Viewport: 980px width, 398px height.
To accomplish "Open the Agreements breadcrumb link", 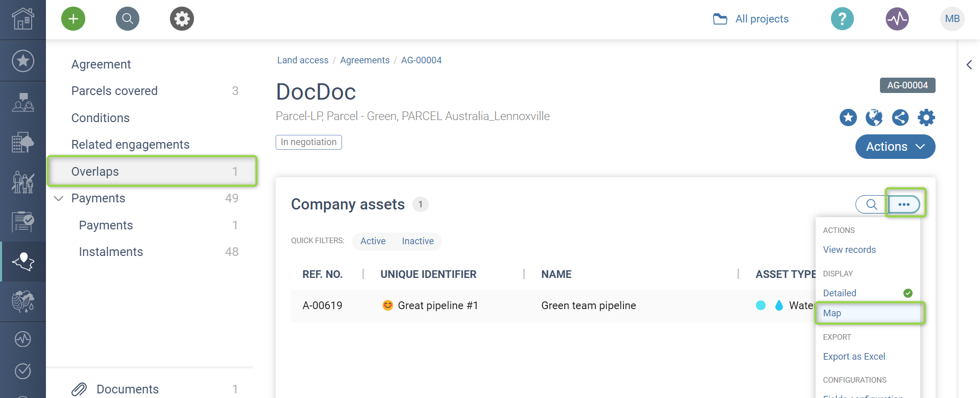I will coord(364,60).
